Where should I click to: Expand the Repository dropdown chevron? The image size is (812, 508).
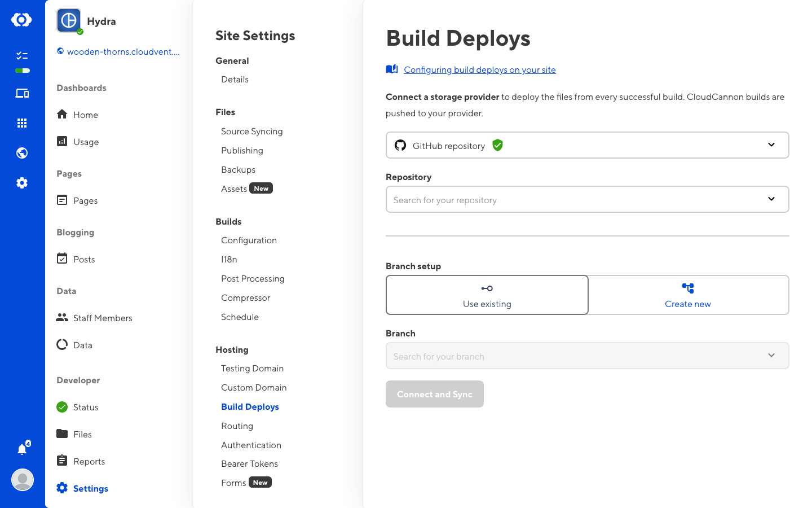771,199
